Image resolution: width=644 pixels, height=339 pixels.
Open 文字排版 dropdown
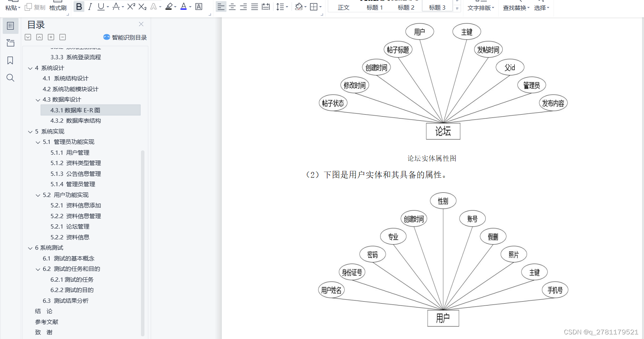tap(481, 8)
